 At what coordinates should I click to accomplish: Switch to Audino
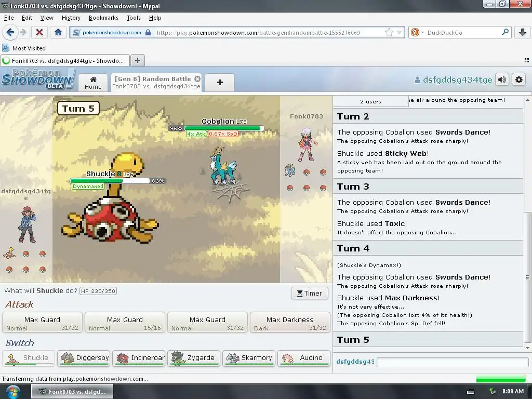pos(303,358)
